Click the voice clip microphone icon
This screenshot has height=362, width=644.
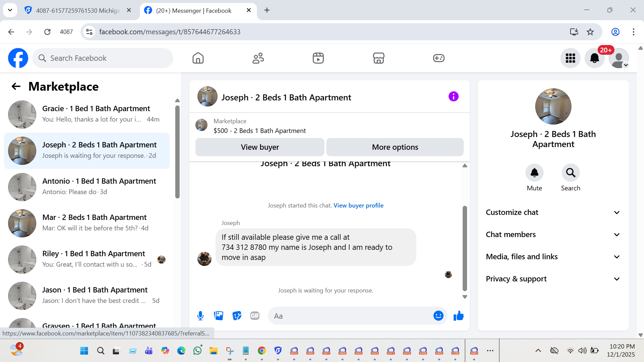200,316
